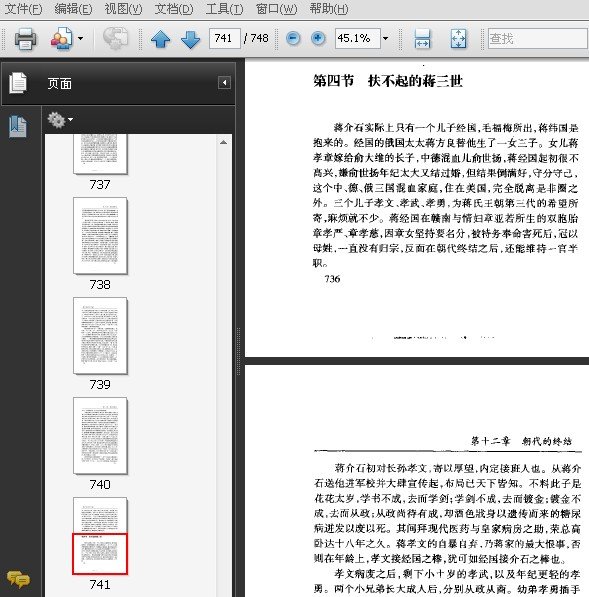
Task: Open the 工具(T) menu
Action: coord(224,9)
